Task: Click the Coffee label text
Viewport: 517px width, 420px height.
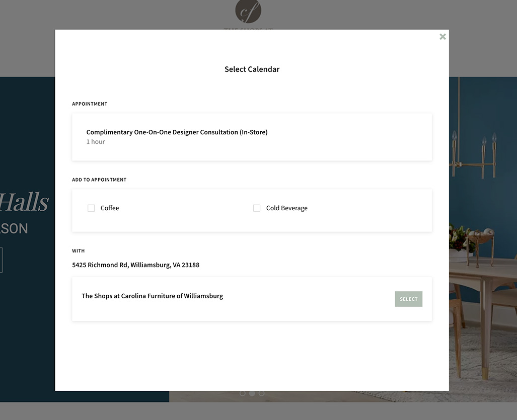Action: tap(110, 208)
